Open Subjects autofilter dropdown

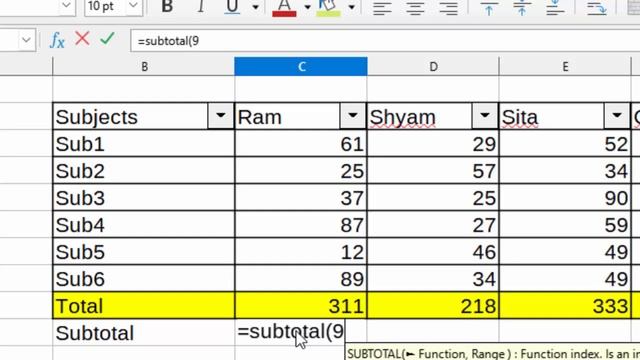(x=220, y=116)
